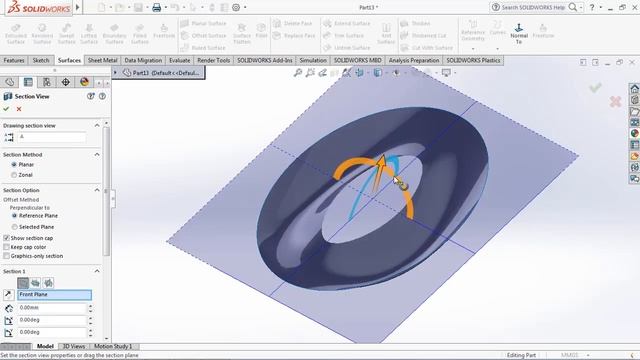640x360 pixels.
Task: Click Previous View icon in view toolbar
Action: pyautogui.click(x=322, y=73)
